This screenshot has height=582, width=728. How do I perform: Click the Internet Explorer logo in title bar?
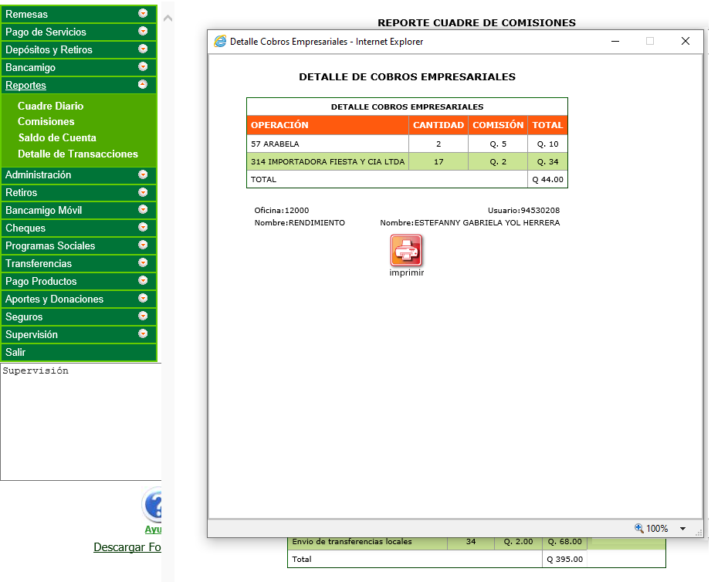[220, 42]
